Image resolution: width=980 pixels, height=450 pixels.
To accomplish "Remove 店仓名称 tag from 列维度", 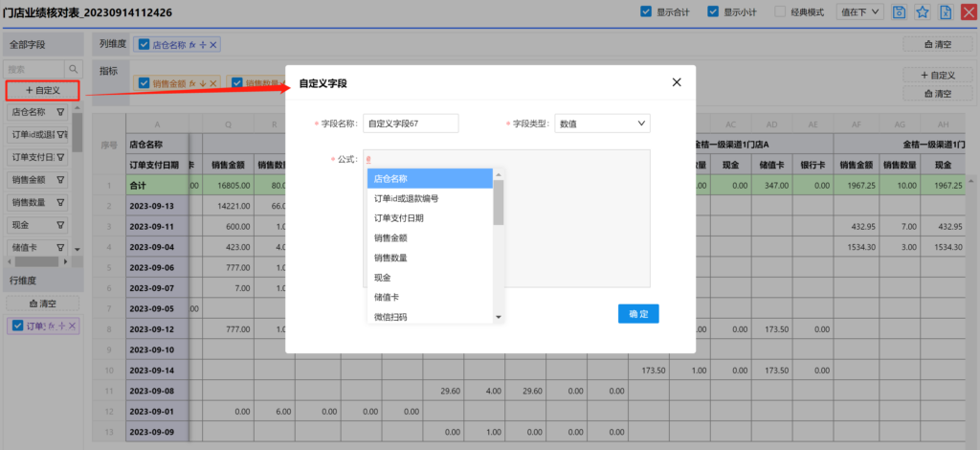I will coord(213,44).
